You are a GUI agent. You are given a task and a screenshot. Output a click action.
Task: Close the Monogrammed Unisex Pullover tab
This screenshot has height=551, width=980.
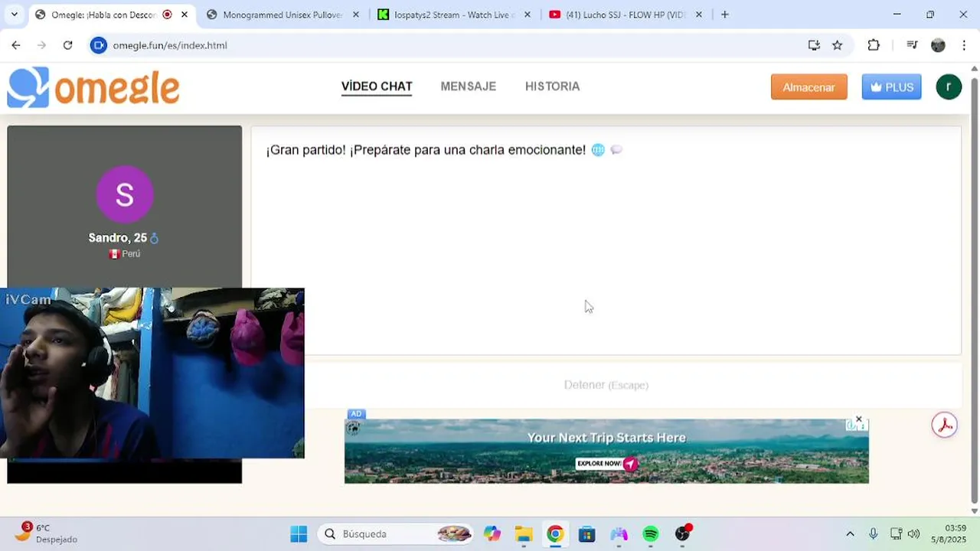(x=356, y=15)
